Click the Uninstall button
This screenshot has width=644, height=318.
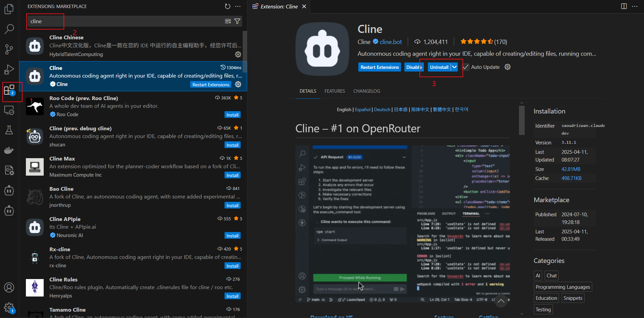[x=439, y=67]
